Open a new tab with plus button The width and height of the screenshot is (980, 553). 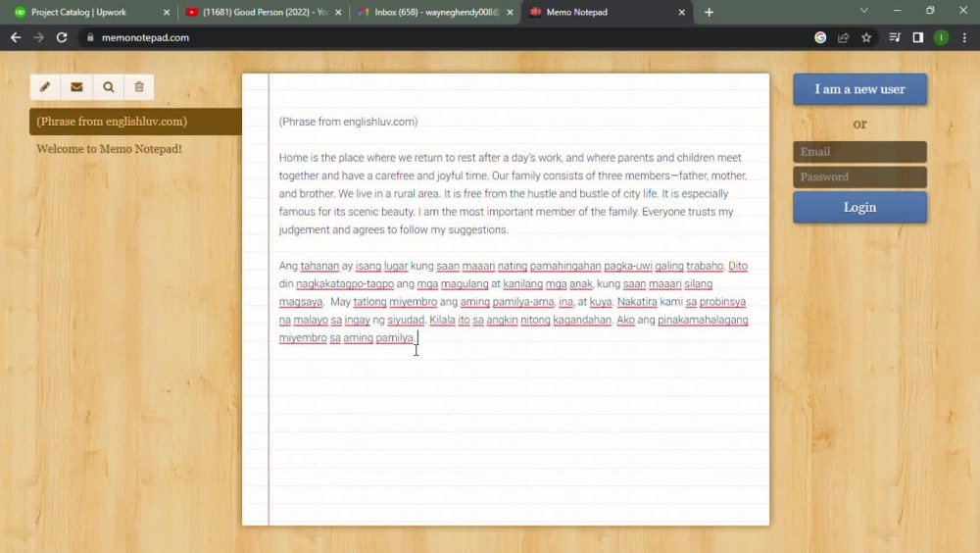point(709,12)
